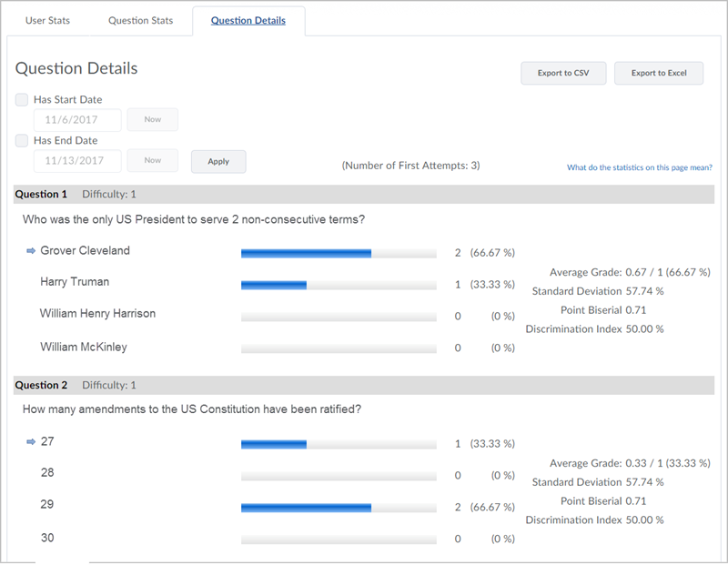Viewport: 728px width, 565px height.
Task: Enable the Has End Date checkbox
Action: coord(22,140)
